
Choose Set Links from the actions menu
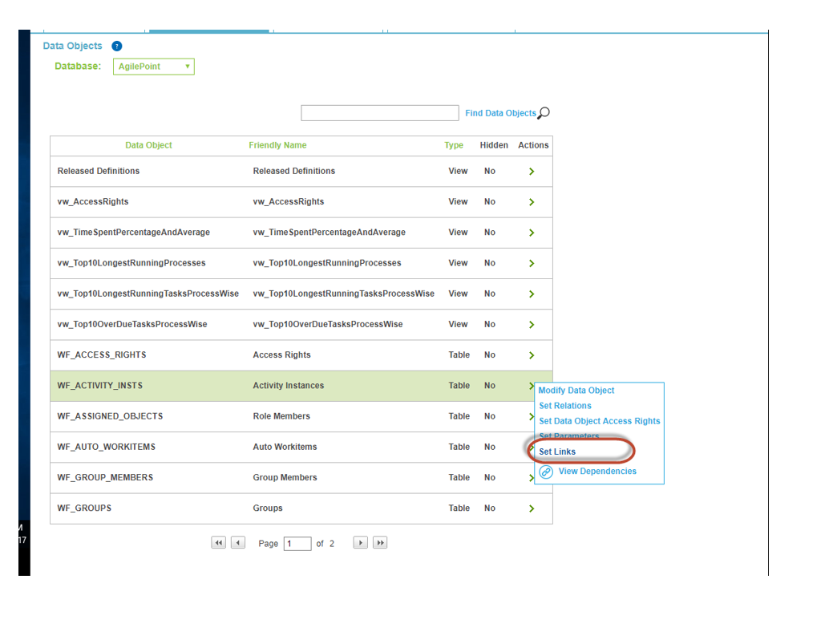click(x=557, y=452)
